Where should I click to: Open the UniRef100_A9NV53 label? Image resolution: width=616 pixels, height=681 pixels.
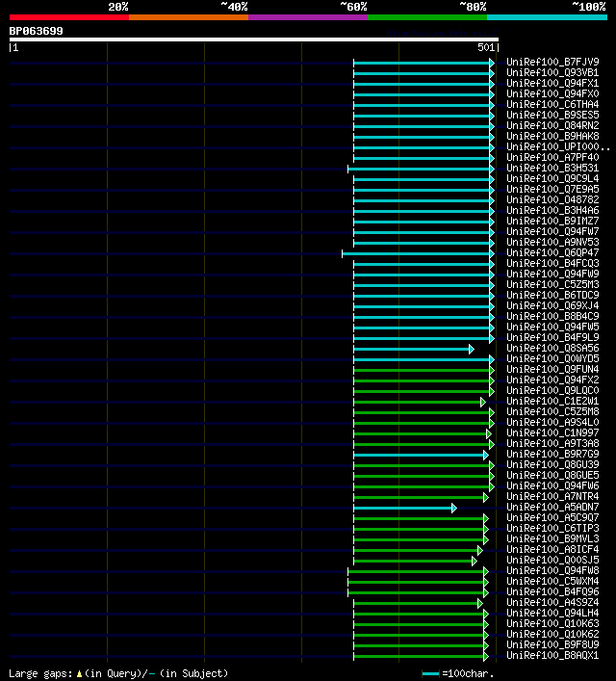tap(552, 243)
